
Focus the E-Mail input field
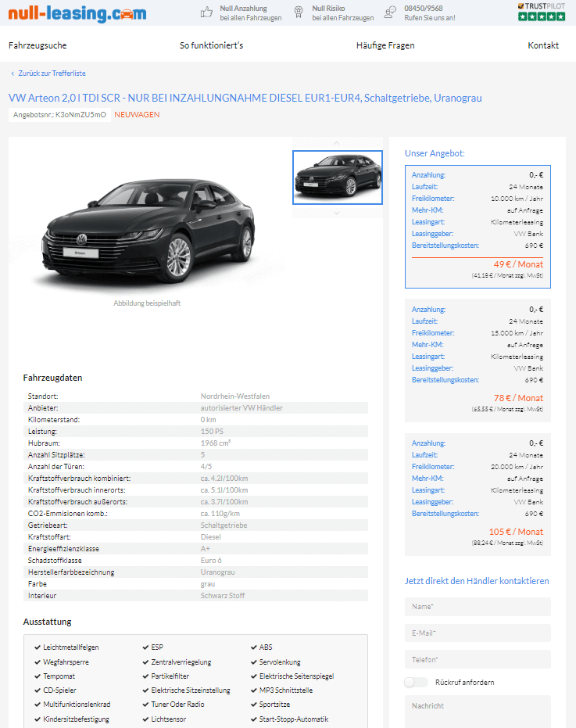tap(478, 633)
